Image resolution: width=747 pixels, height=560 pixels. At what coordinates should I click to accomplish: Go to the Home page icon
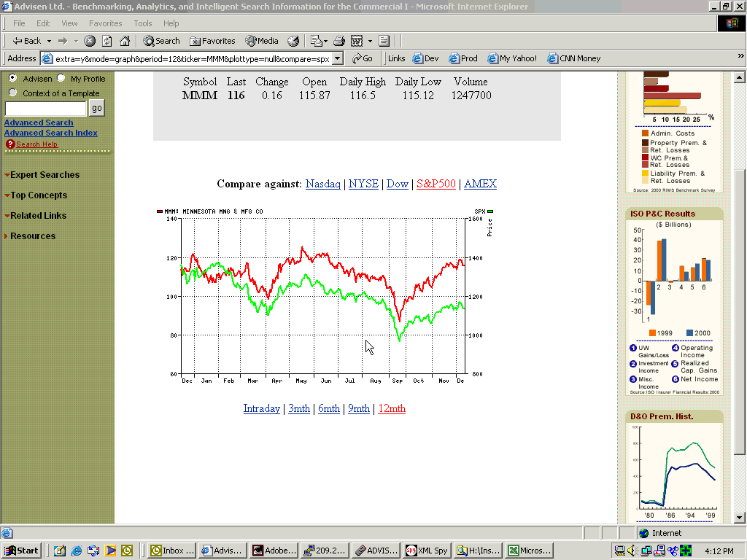[x=125, y=41]
